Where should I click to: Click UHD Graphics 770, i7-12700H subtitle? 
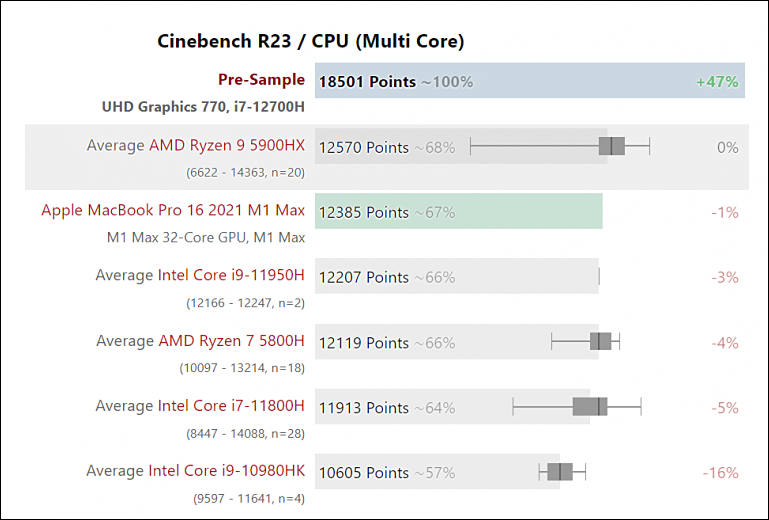click(203, 106)
